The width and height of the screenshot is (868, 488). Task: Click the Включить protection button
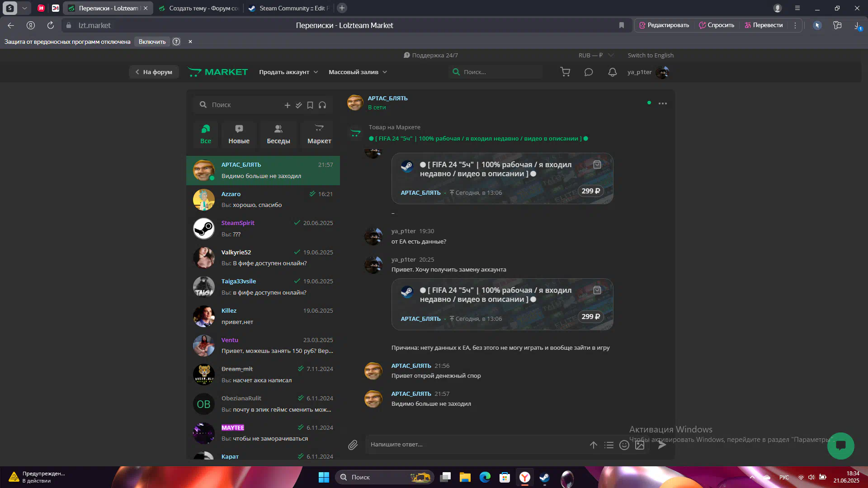[152, 42]
